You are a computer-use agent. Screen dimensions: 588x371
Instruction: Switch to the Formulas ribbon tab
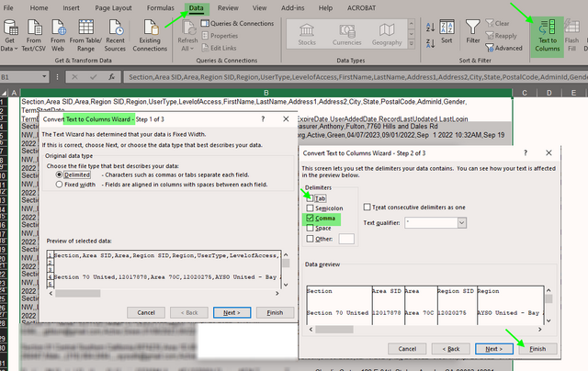160,7
